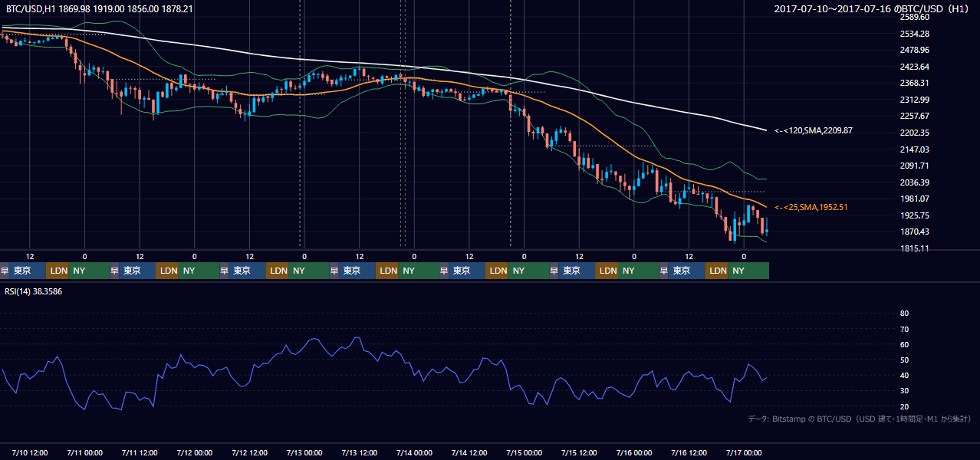Pick the 2423.64 price axis value
This screenshot has height=460, width=980.
[x=915, y=67]
